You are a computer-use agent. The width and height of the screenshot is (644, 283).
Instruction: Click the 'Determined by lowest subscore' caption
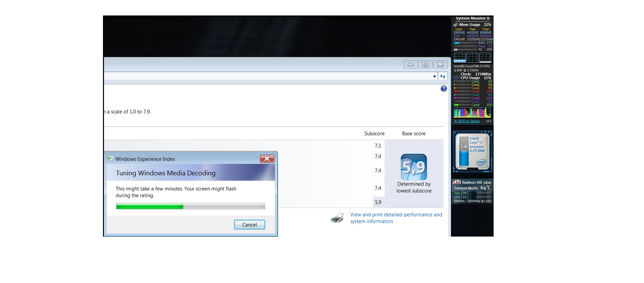pyautogui.click(x=414, y=187)
